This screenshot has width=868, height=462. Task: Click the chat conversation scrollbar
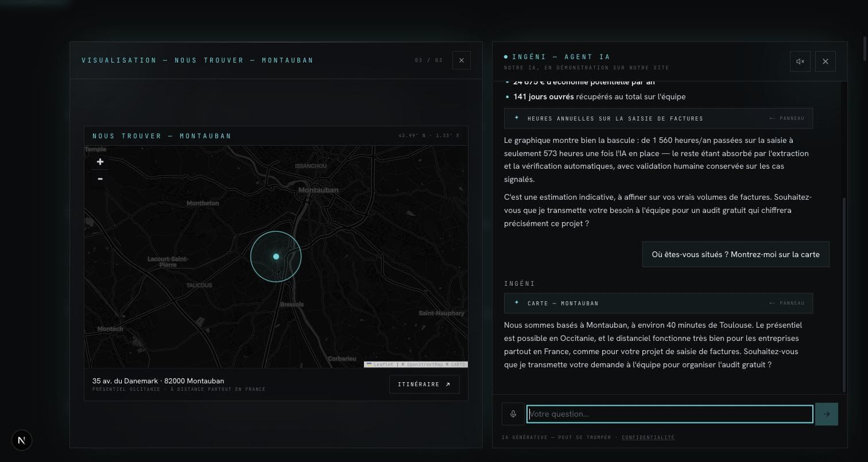pyautogui.click(x=844, y=295)
